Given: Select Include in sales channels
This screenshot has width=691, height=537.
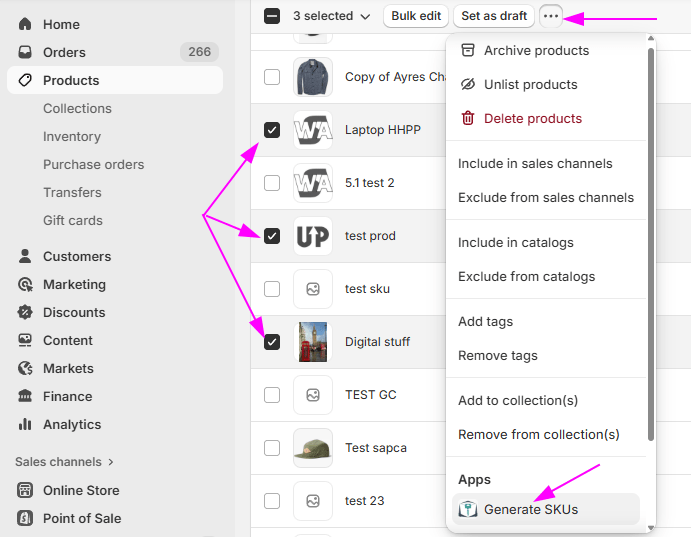Looking at the screenshot, I should click(x=535, y=163).
